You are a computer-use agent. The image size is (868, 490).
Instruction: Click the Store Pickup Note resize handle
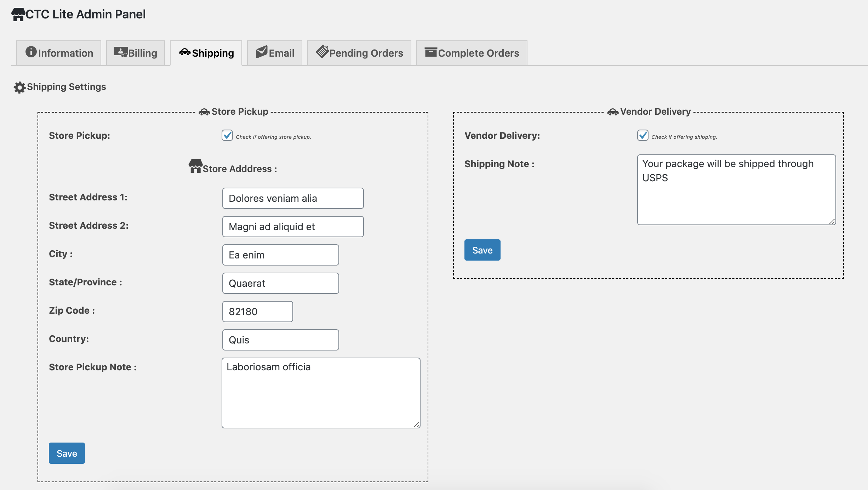coord(417,425)
